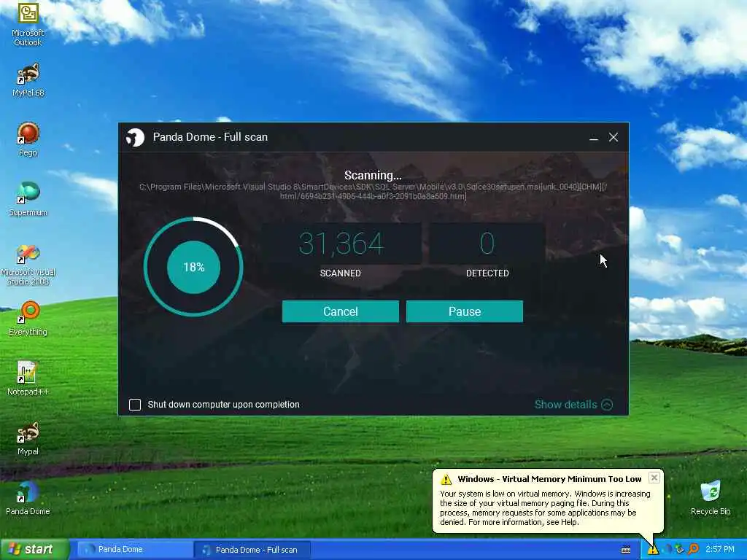Image resolution: width=747 pixels, height=560 pixels.
Task: Click the virtual memory warning tray icon
Action: (652, 550)
